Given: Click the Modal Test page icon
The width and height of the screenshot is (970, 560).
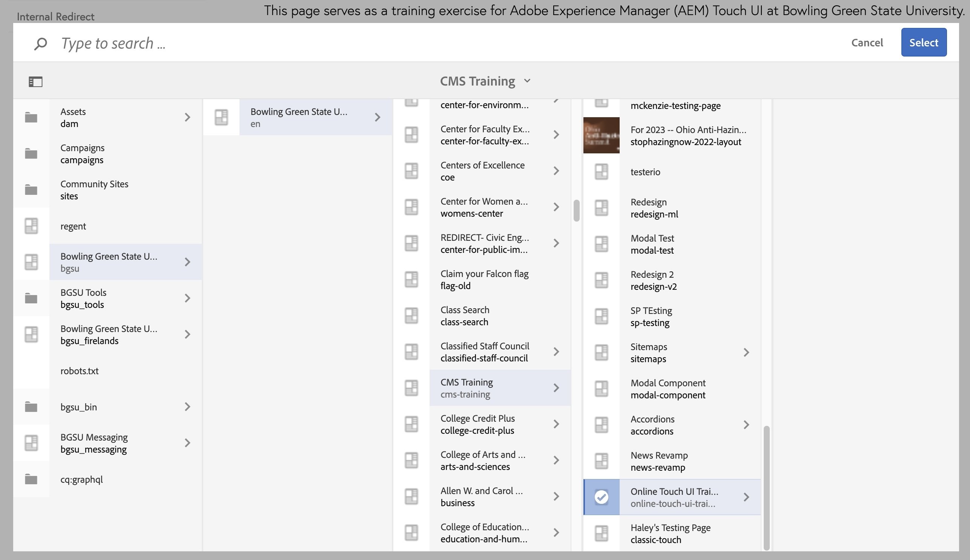Looking at the screenshot, I should 602,244.
